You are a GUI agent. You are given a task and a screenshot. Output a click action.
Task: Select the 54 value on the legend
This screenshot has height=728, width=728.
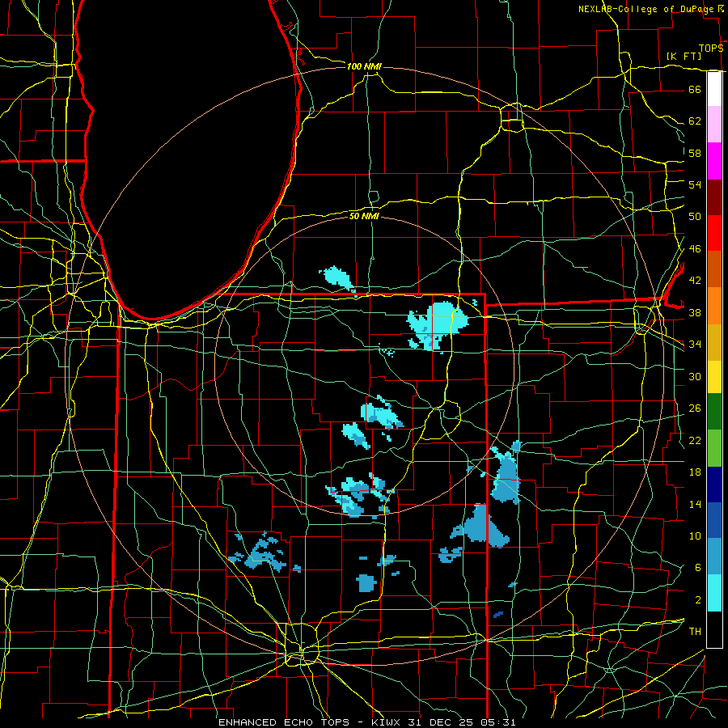coord(695,184)
